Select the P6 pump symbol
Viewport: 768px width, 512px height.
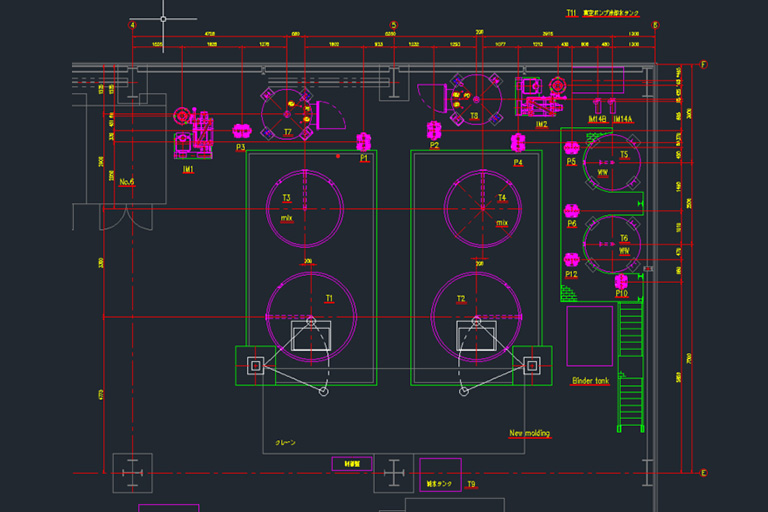[572, 210]
